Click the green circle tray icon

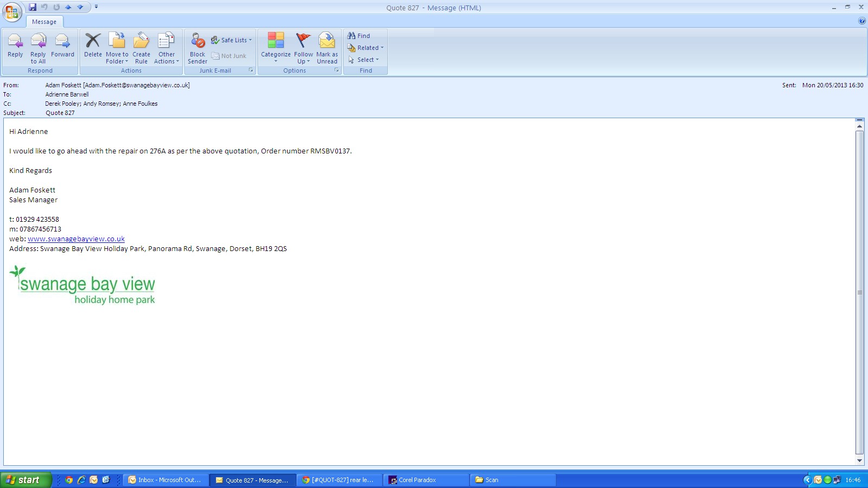(x=827, y=480)
